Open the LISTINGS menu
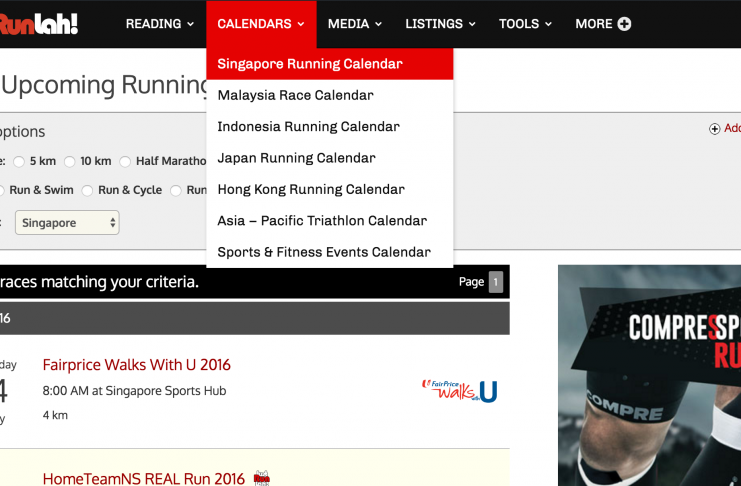Screen dimensions: 741x486 click(440, 24)
